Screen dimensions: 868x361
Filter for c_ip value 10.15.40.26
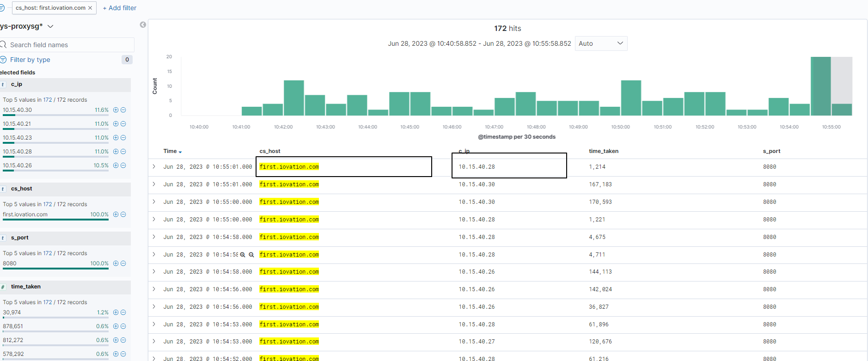pyautogui.click(x=116, y=165)
